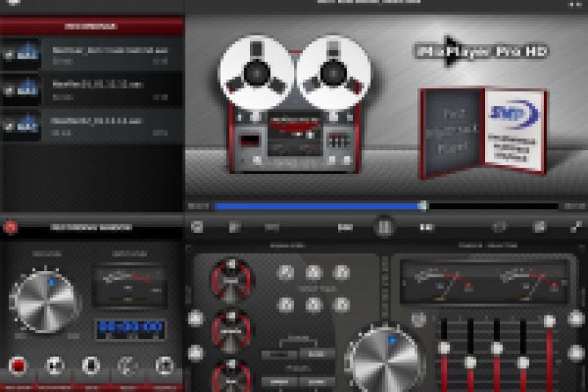Click the first equalizer fader handle
Viewport: 588px width, 392px height.
pos(444,348)
